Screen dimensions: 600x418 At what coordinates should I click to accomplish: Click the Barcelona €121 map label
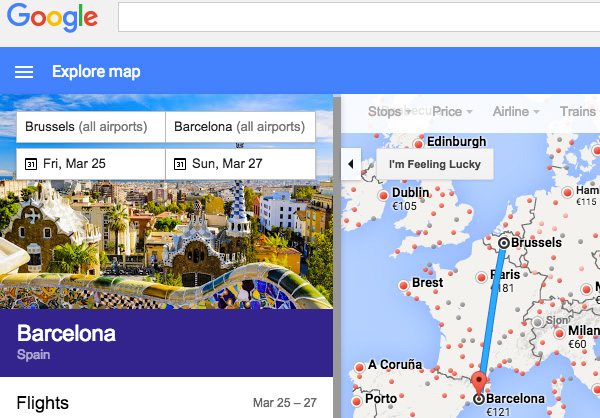pyautogui.click(x=515, y=404)
